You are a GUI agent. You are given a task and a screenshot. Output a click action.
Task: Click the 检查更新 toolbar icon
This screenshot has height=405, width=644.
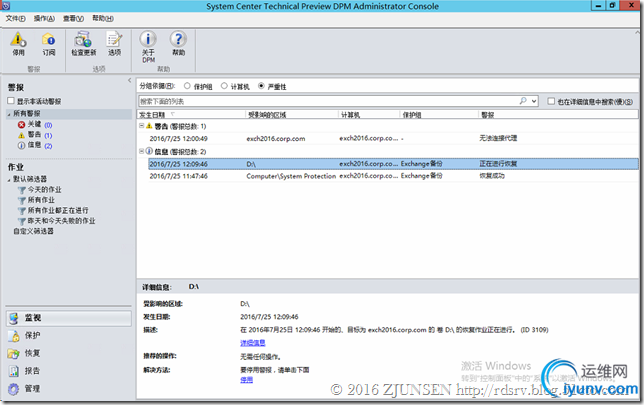tap(83, 39)
